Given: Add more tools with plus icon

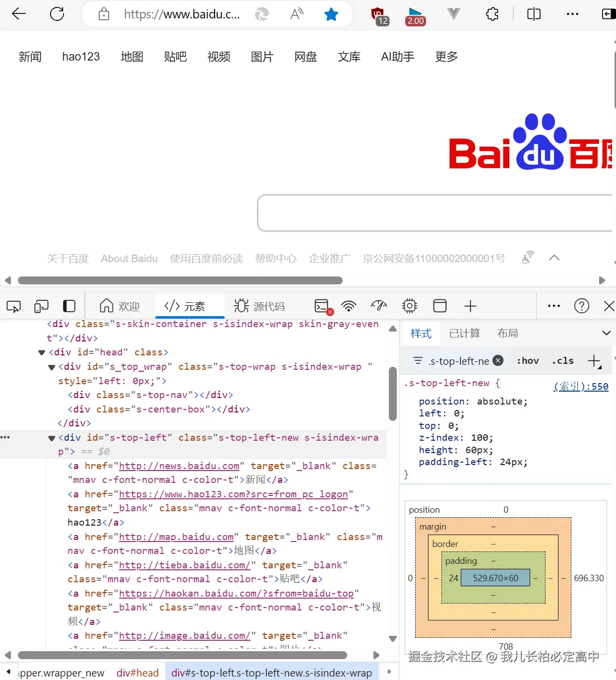Looking at the screenshot, I should pos(470,306).
